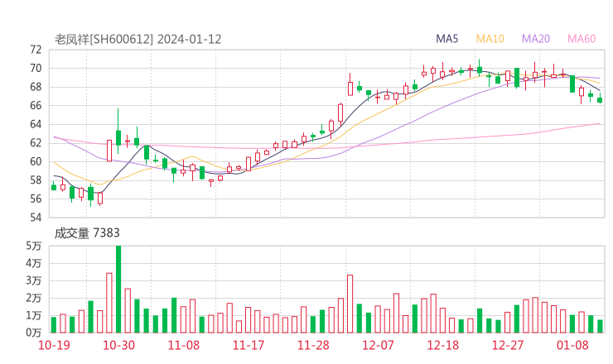The height and width of the screenshot is (364, 613).
Task: Click the chart title 老凤祥[SH600612] 2024-01-12
Action: 138,40
